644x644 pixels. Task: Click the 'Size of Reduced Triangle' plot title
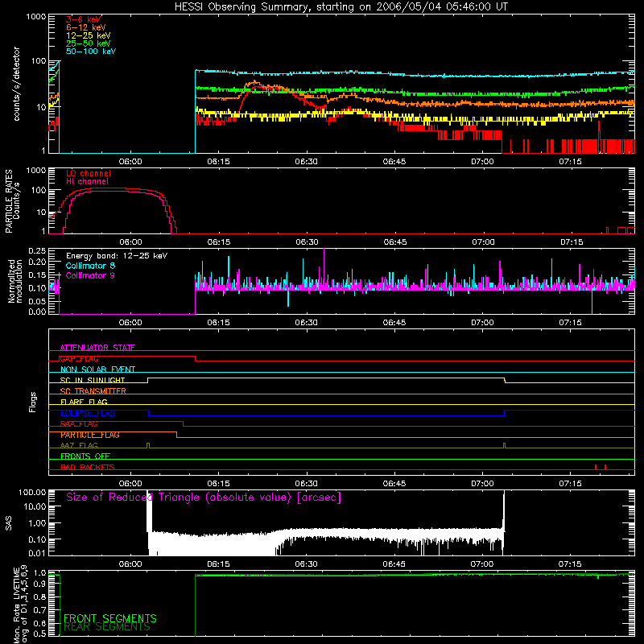point(204,497)
